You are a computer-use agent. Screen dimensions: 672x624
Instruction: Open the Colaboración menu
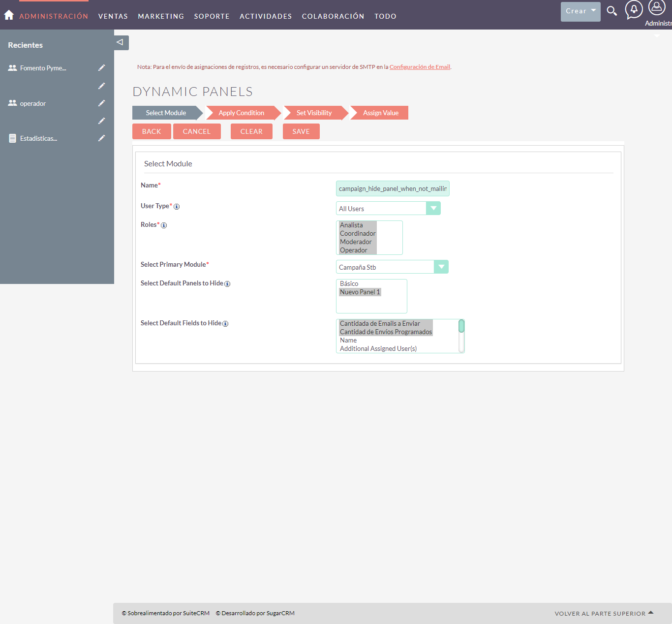point(333,16)
